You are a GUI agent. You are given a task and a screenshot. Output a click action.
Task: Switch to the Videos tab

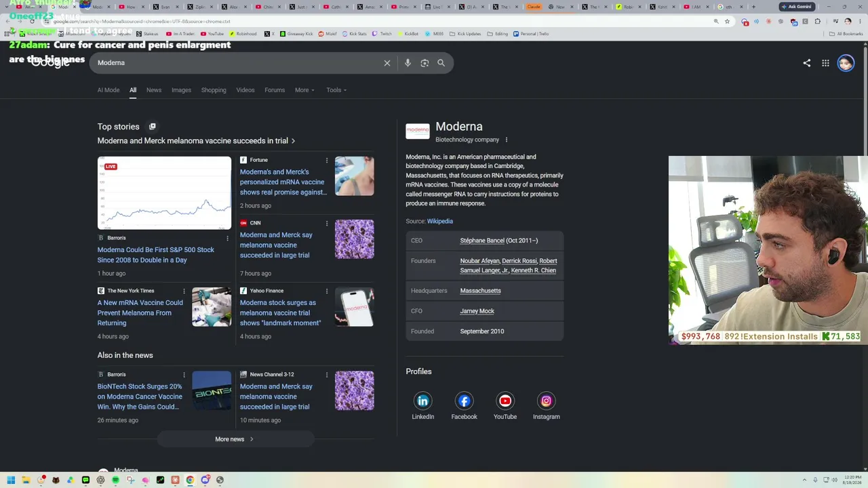pos(245,90)
